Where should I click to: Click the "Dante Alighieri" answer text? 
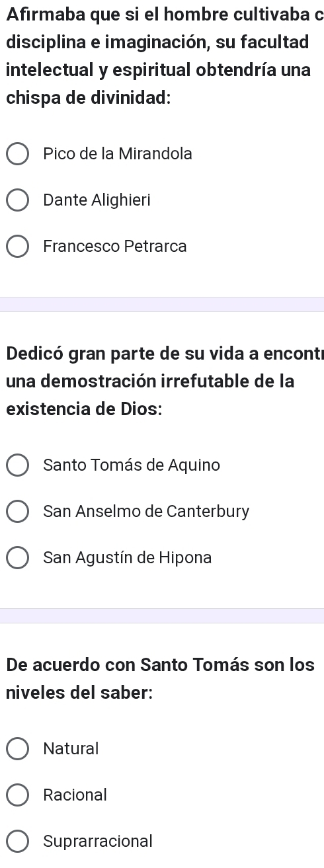pos(97,200)
